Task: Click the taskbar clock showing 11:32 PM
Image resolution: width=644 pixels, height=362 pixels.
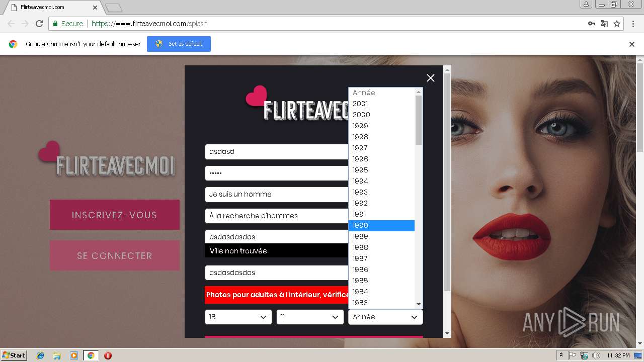Action: [618, 355]
